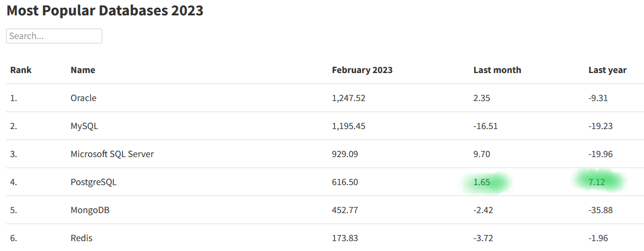
Task: Click MongoDB's last year value -35.88
Action: pos(601,210)
